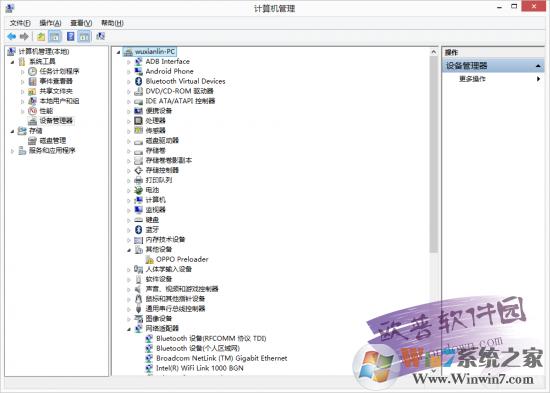This screenshot has height=393, width=550.
Task: Click the device list scroll-up arrow
Action: [434, 52]
